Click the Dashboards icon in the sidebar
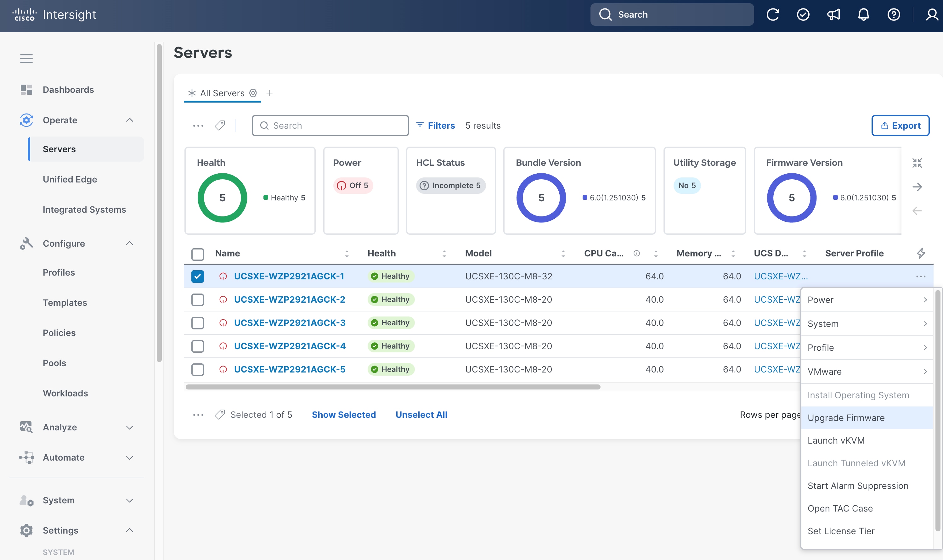Viewport: 943px width, 560px height. tap(26, 89)
